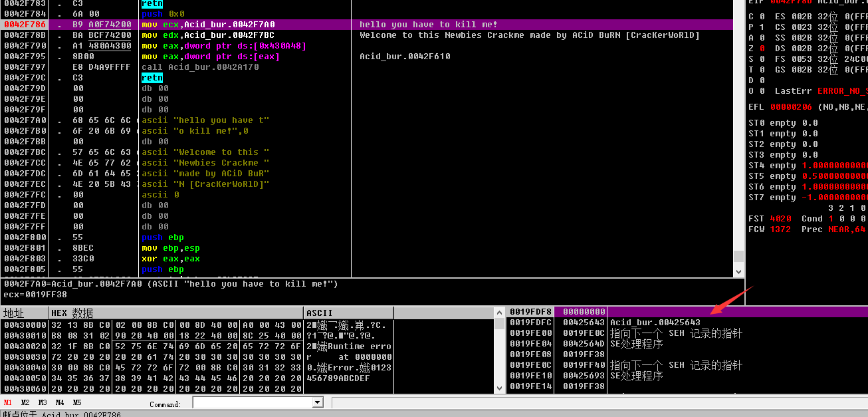This screenshot has width=868, height=417.
Task: Toggle the Z flag value in registers
Action: (762, 49)
